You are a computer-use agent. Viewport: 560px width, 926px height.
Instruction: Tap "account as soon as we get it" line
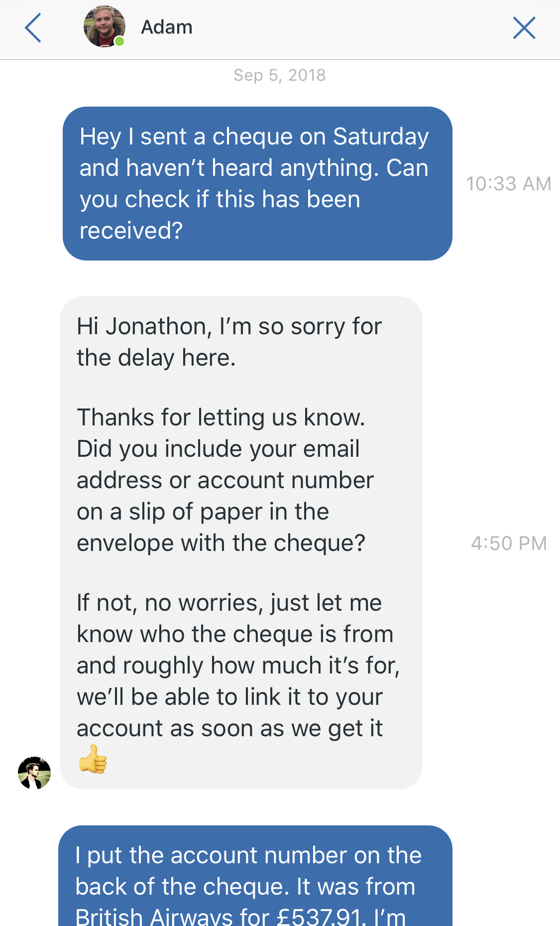pyautogui.click(x=229, y=728)
